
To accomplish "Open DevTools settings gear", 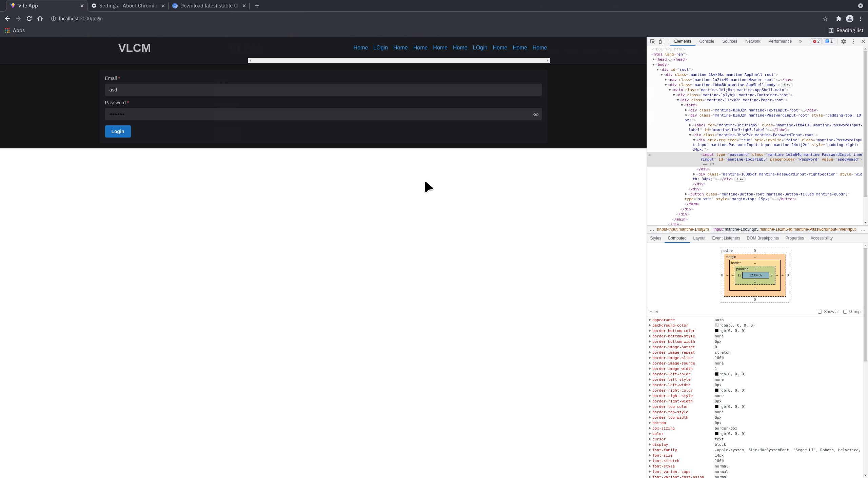I will (x=843, y=41).
